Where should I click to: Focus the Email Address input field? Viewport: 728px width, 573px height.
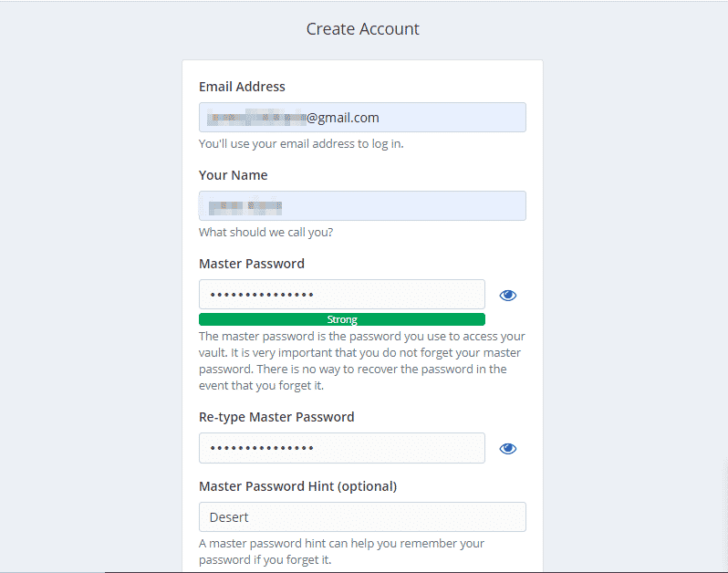tap(362, 118)
